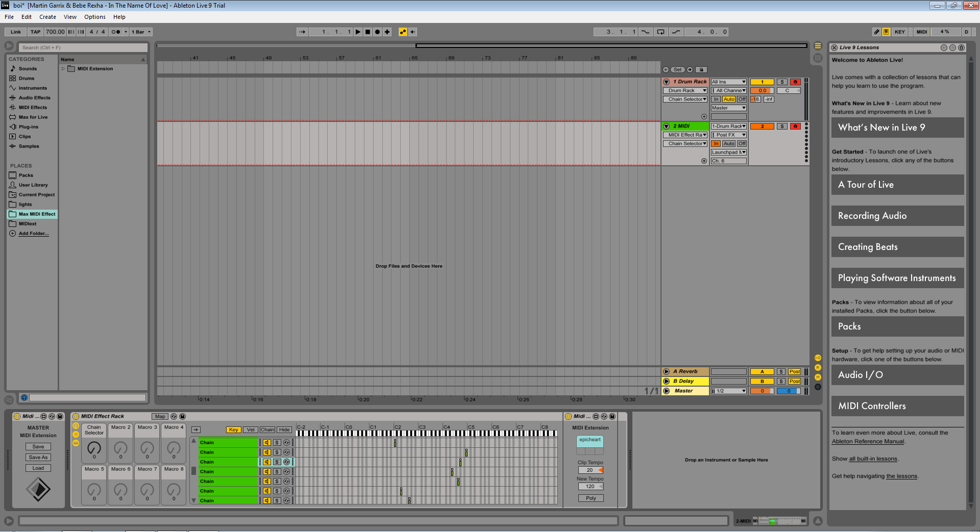Toggle Track Activator 2 on MIDI track
This screenshot has height=532, width=980.
(762, 126)
